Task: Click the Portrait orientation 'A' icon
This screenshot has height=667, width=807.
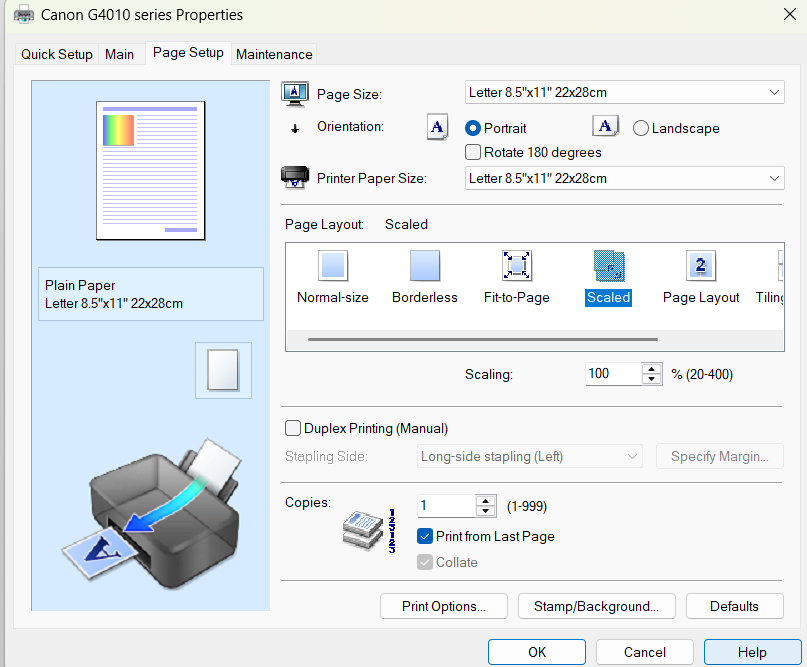Action: click(x=437, y=127)
